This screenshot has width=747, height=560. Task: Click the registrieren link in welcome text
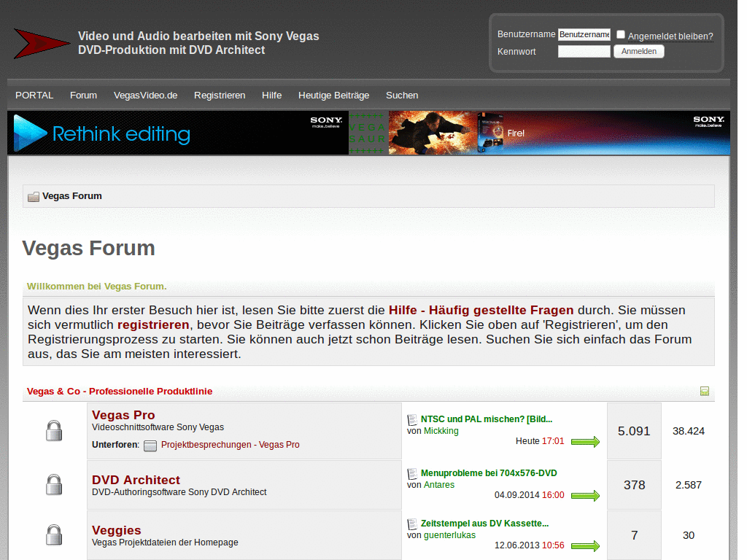[x=153, y=324]
